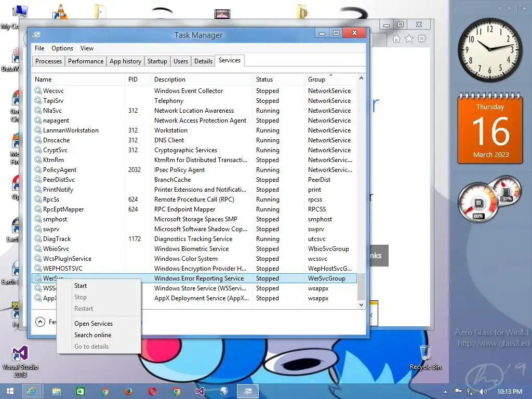Open the Windows Start button
The height and width of the screenshot is (399, 532).
click(10, 391)
